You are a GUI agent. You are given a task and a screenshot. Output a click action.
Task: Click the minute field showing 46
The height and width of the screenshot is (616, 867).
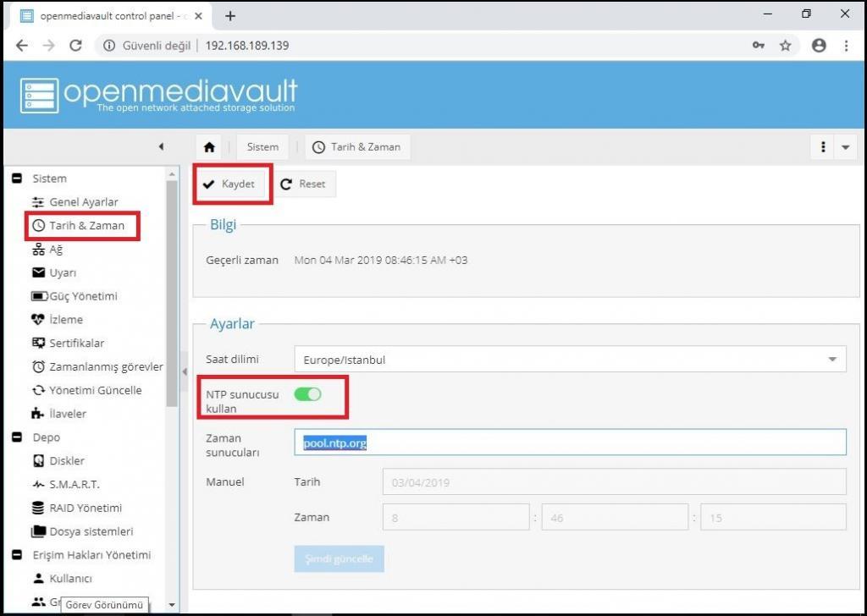click(615, 517)
